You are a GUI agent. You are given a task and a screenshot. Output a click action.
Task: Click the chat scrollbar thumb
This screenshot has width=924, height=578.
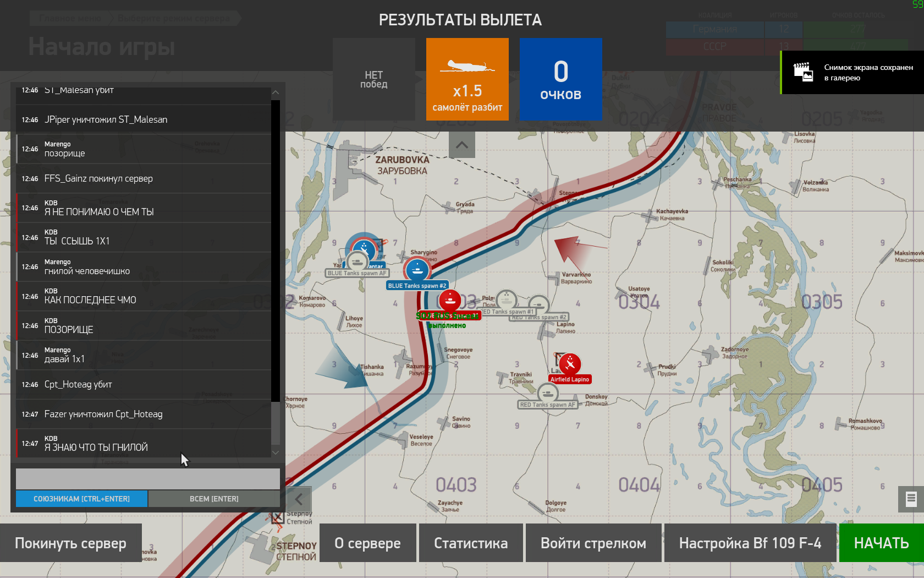point(276,423)
